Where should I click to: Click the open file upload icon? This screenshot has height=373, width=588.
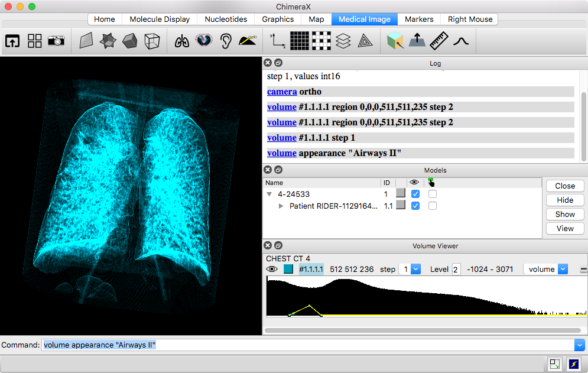tap(12, 41)
